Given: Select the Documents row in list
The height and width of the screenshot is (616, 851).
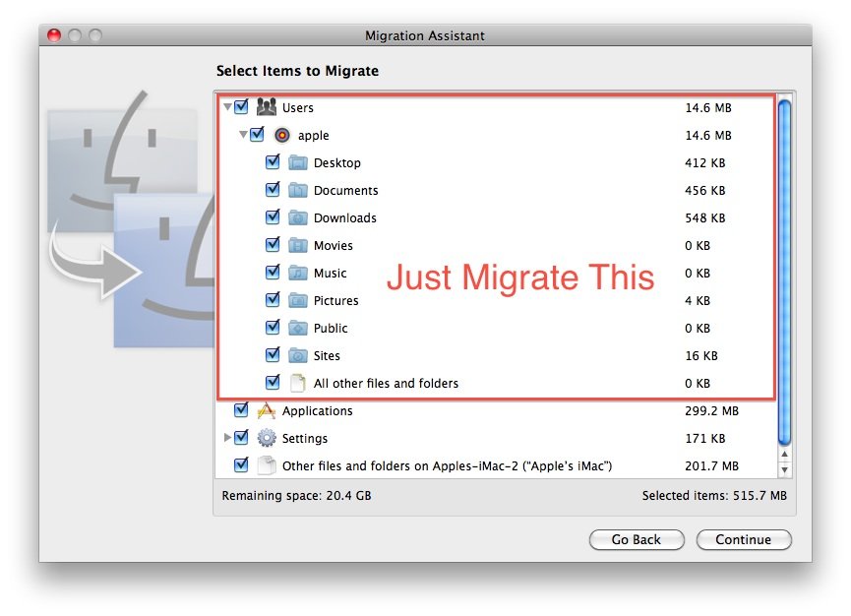Looking at the screenshot, I should 345,190.
